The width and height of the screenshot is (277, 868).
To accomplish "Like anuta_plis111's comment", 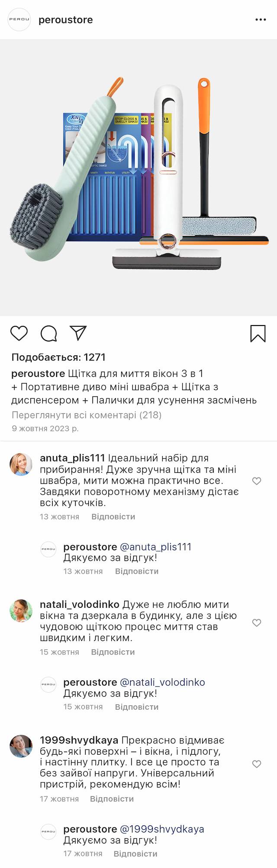I will pos(257,481).
